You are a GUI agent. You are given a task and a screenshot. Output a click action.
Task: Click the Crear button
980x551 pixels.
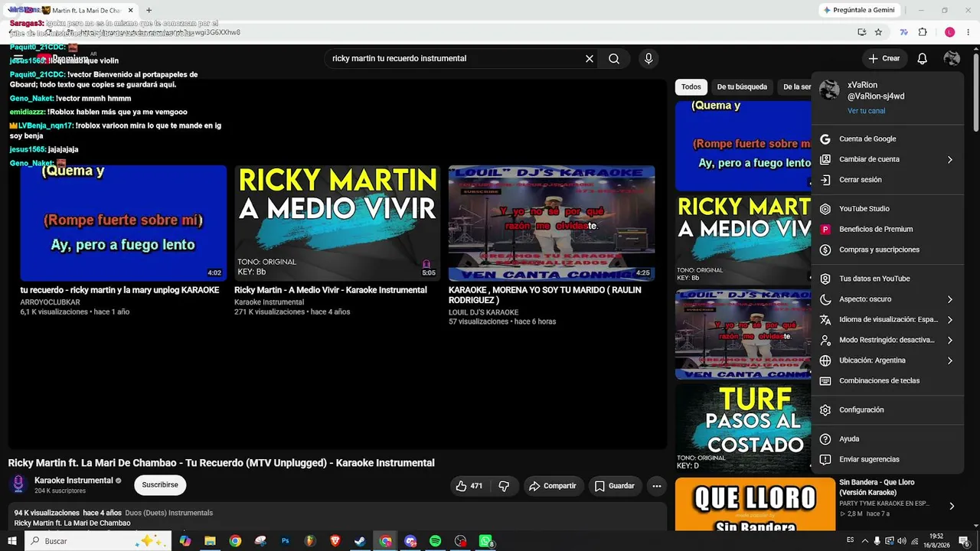pyautogui.click(x=884, y=59)
